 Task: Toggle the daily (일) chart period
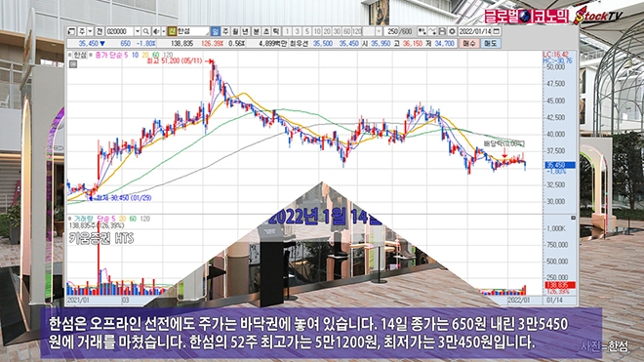[216, 31]
